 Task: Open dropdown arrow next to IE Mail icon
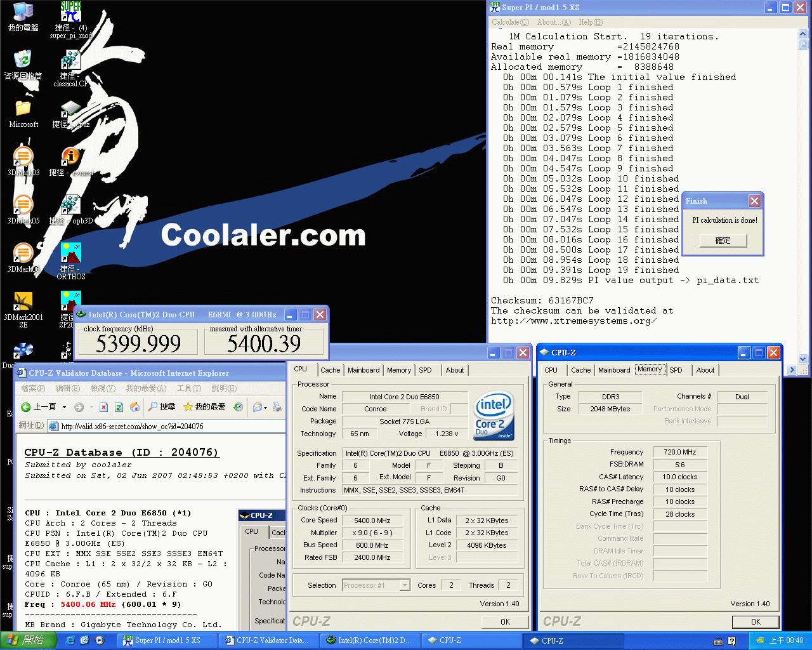click(266, 407)
